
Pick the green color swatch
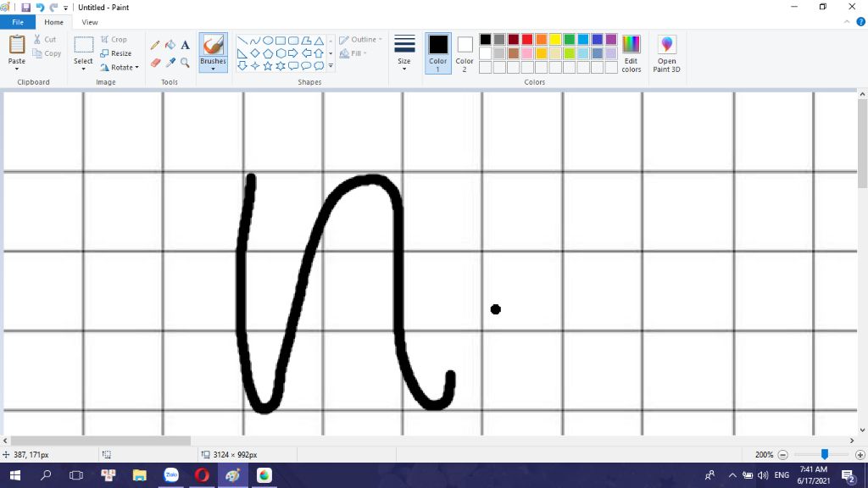click(569, 39)
